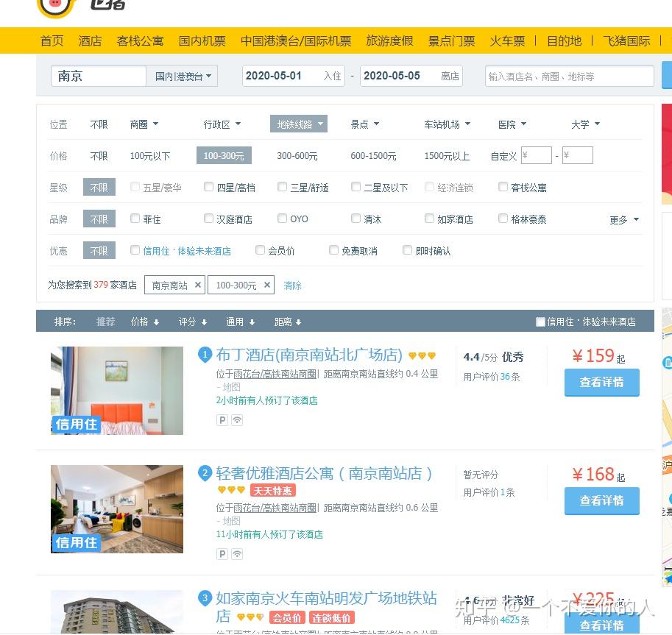Check the 免费取消 discount filter

point(334,249)
